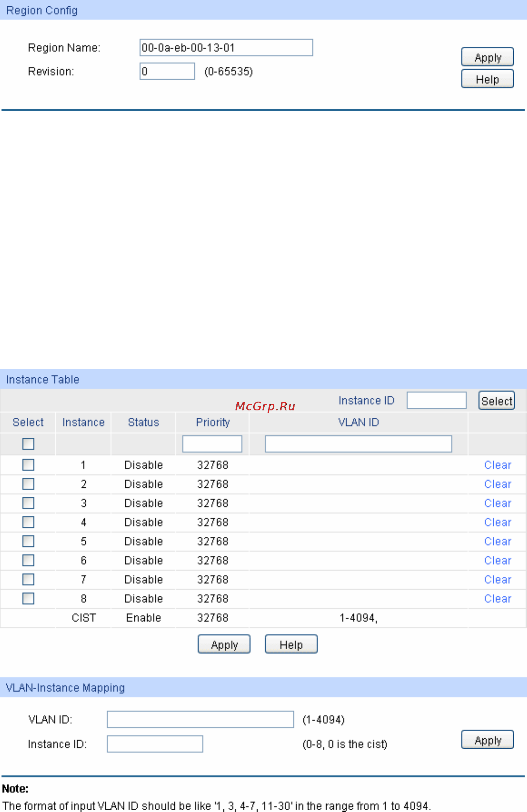Click the VLAN ID column header

click(358, 423)
